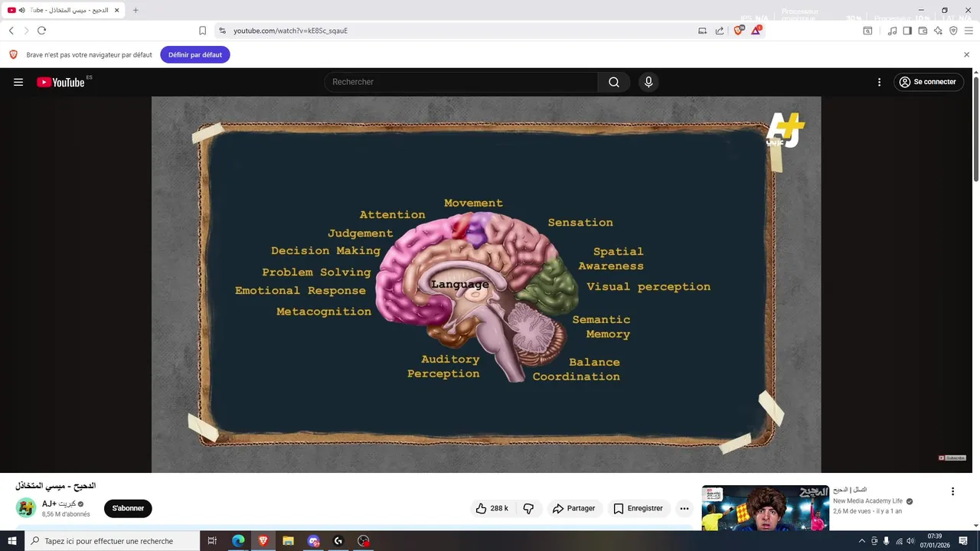Image resolution: width=980 pixels, height=551 pixels.
Task: Open media playlist music note icon
Action: (x=892, y=31)
